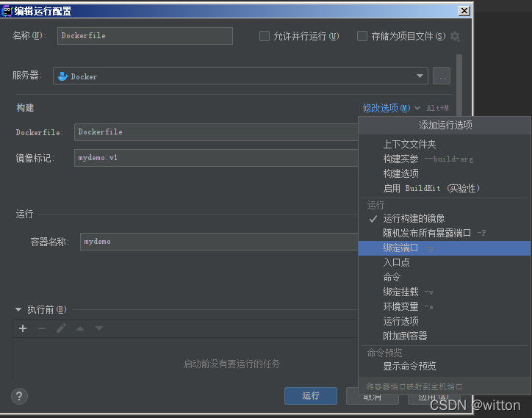This screenshot has height=418, width=532.
Task: Click the move task down arrow icon
Action: click(99, 328)
